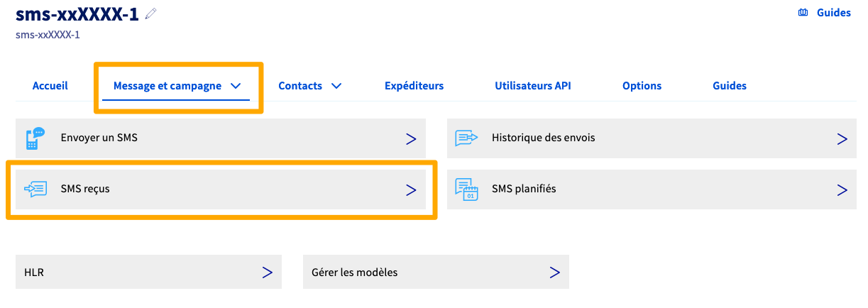
Task: Open the Envoyer un SMS tile
Action: pyautogui.click(x=220, y=138)
